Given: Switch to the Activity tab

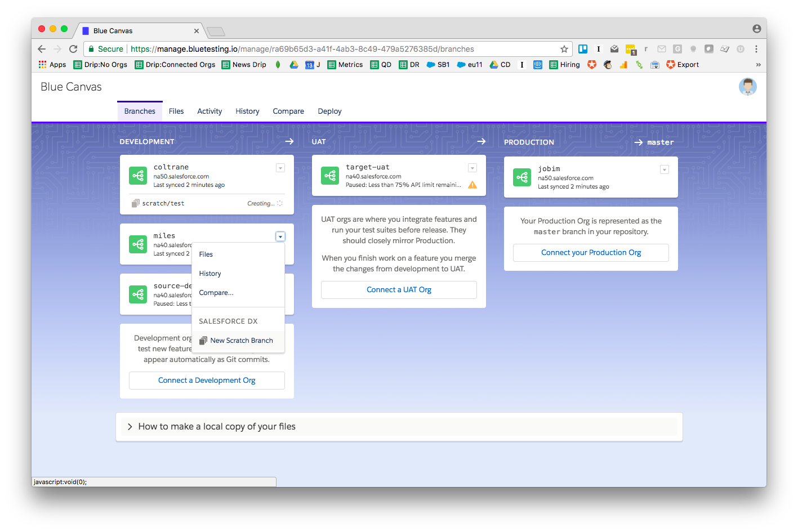Looking at the screenshot, I should pos(209,111).
